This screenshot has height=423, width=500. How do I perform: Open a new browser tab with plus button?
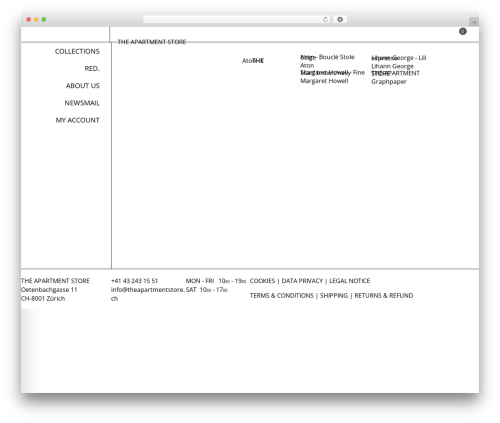tap(474, 22)
